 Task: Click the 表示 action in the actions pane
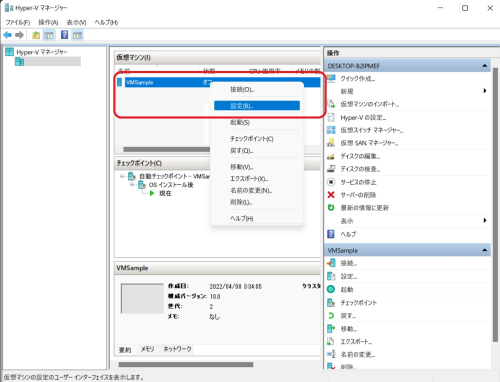coord(347,221)
